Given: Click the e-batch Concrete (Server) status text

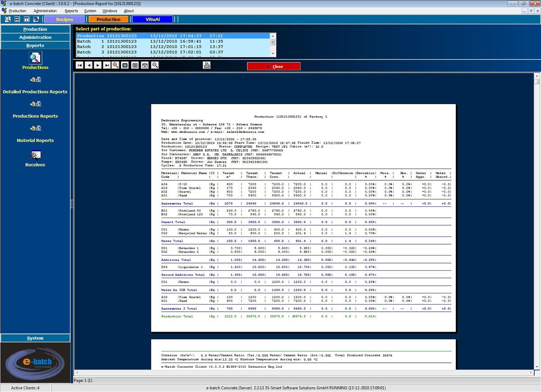Looking at the screenshot, I should 296,388.
